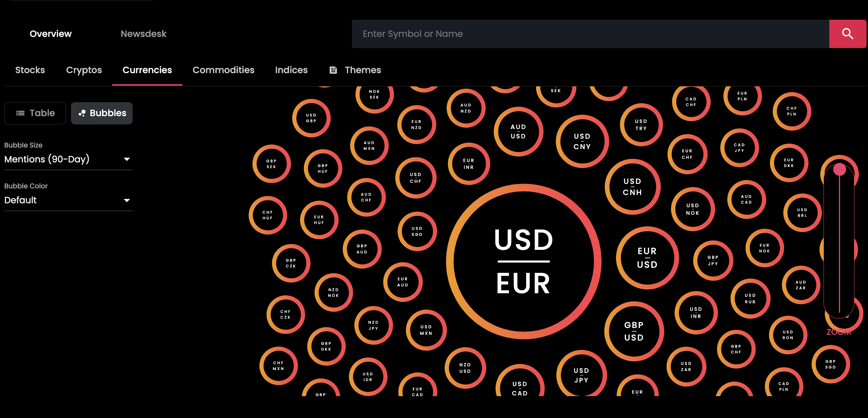Select the EUR/USD bubble

click(647, 258)
